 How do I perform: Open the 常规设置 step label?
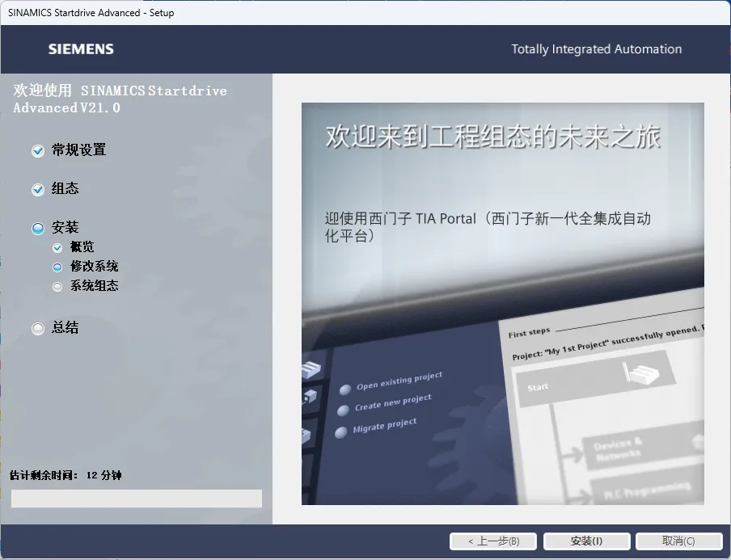coord(78,150)
